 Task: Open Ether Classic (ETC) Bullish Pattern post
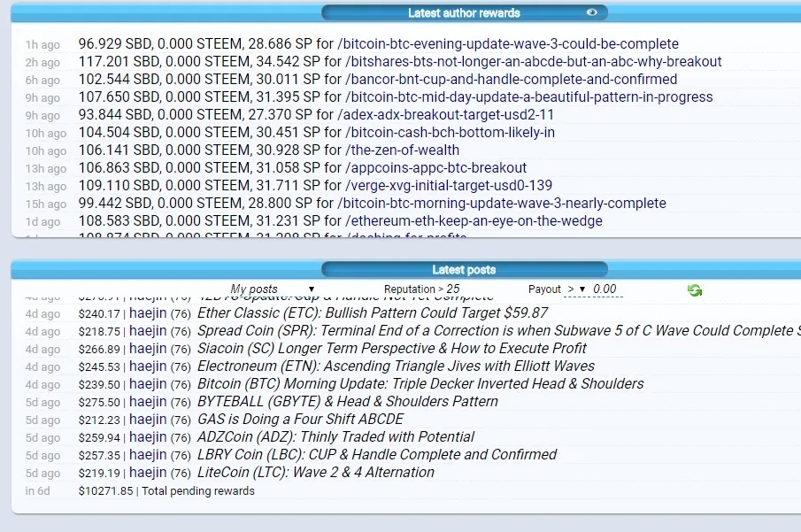(373, 312)
